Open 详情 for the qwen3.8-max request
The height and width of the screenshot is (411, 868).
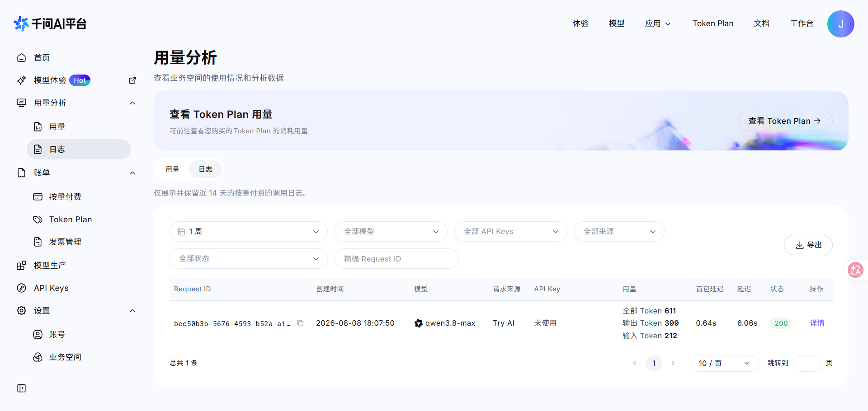pyautogui.click(x=817, y=323)
